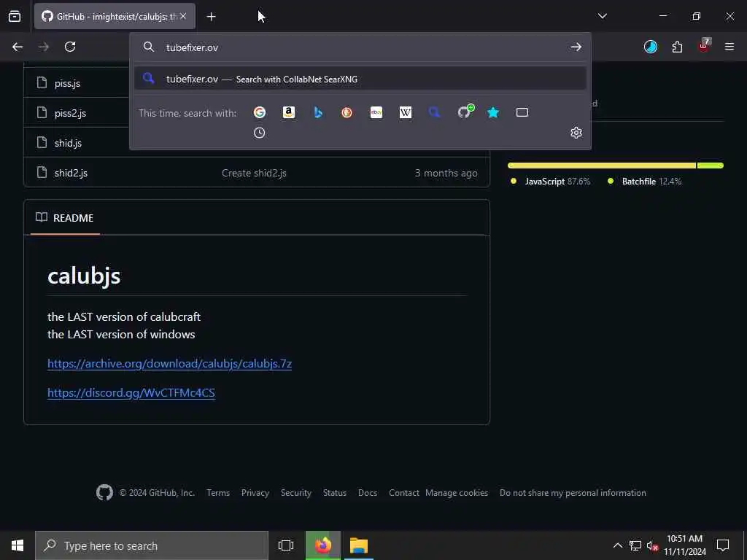Open File Explorer from taskbar
Screen dimensions: 747x560
[359, 545]
